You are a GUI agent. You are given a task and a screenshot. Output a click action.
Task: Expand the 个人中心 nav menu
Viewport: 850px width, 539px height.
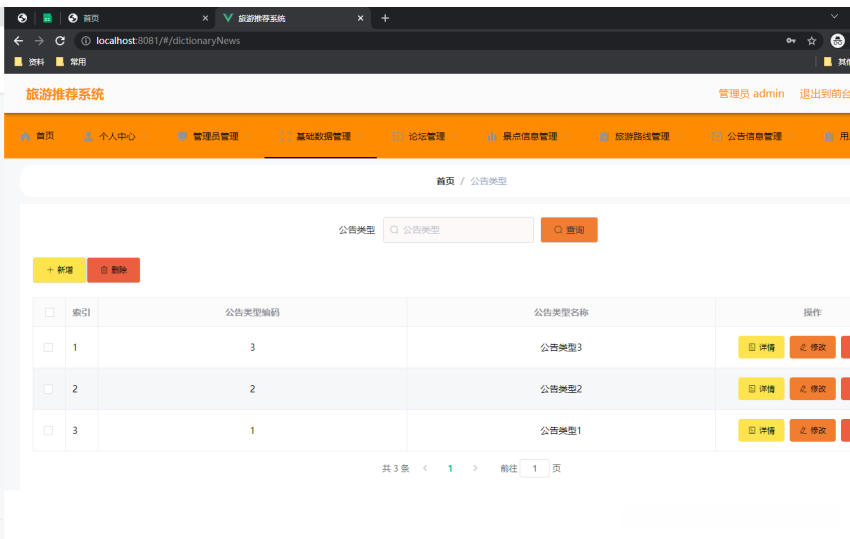pyautogui.click(x=115, y=136)
